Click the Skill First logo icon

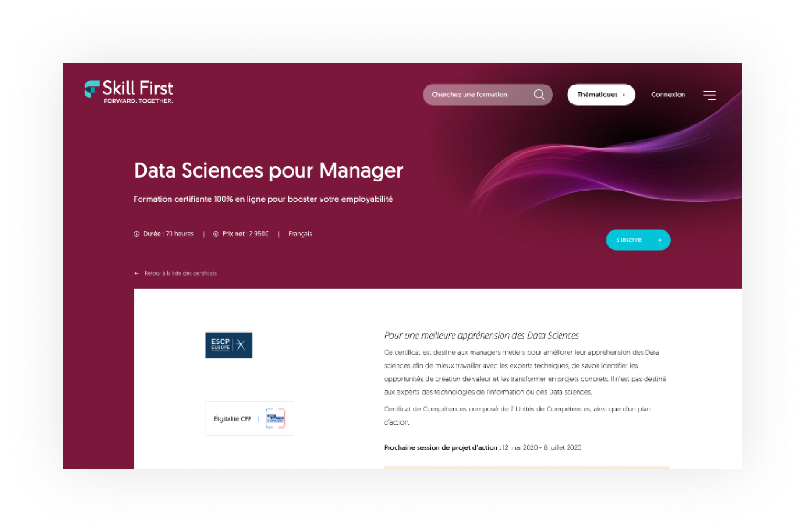pyautogui.click(x=92, y=89)
